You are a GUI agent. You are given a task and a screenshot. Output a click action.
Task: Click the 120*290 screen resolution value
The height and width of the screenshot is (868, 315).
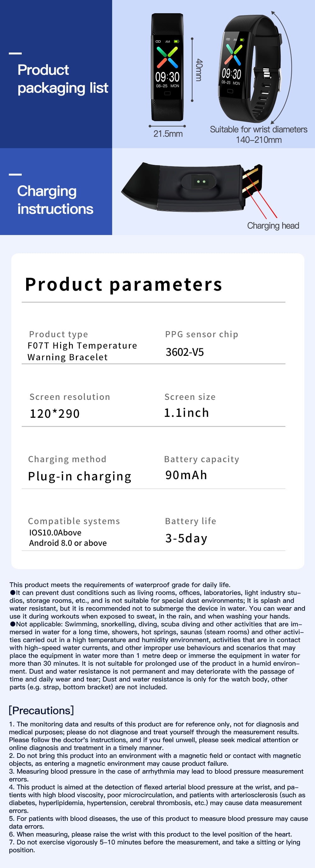tap(54, 414)
